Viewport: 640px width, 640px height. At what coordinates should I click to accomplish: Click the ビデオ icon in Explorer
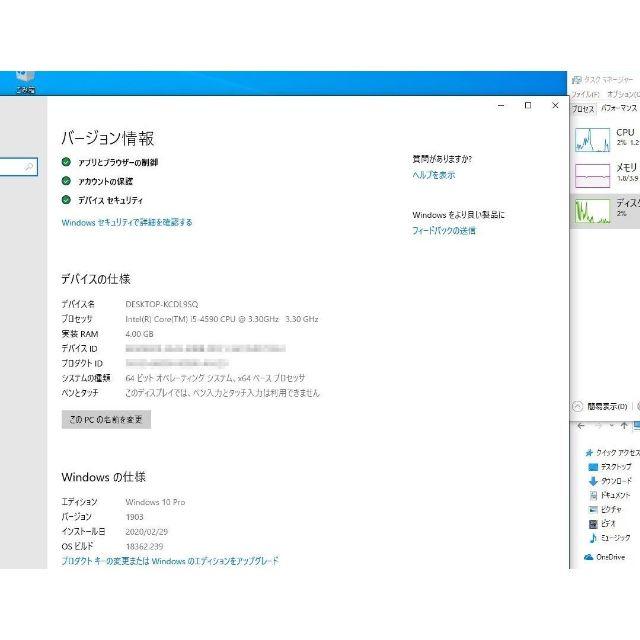click(593, 524)
